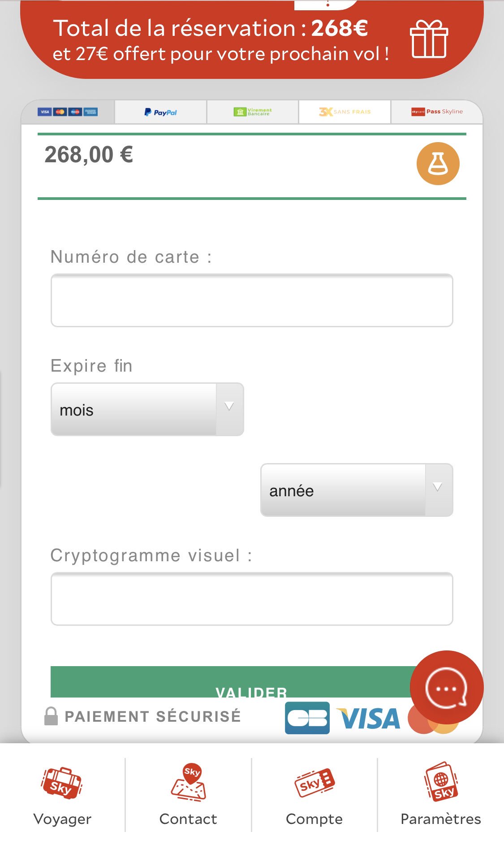This screenshot has width=504, height=845.
Task: Open the mois dropdown
Action: point(147,409)
